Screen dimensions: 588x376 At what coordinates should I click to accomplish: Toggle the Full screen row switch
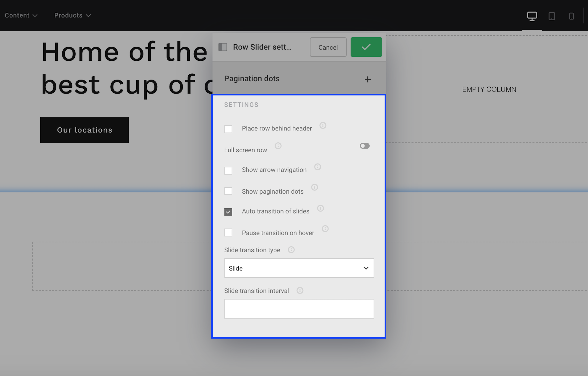point(364,146)
